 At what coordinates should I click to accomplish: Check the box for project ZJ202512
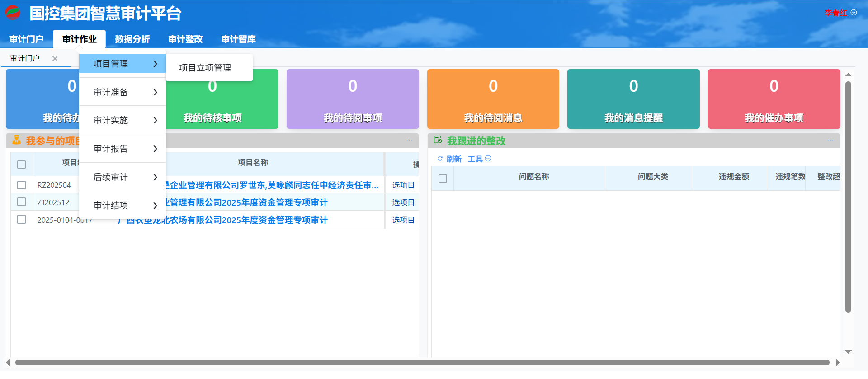click(x=21, y=202)
